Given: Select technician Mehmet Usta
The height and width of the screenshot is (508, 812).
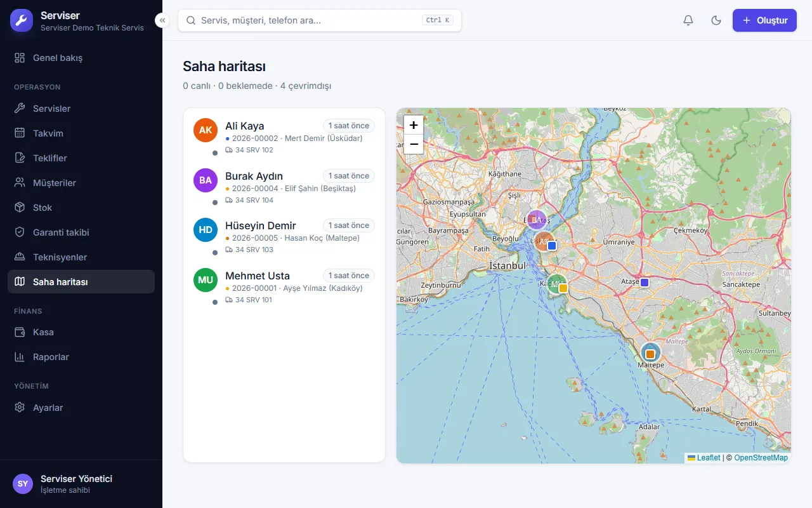Looking at the screenshot, I should [x=284, y=287].
